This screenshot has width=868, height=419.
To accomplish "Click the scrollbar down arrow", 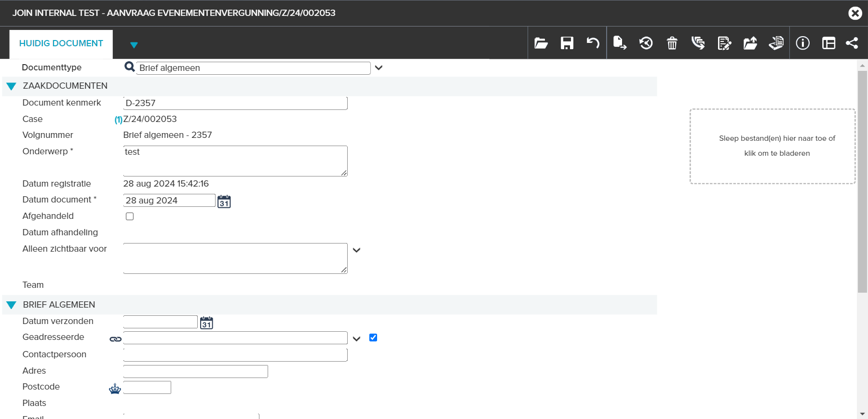I will (x=862, y=414).
